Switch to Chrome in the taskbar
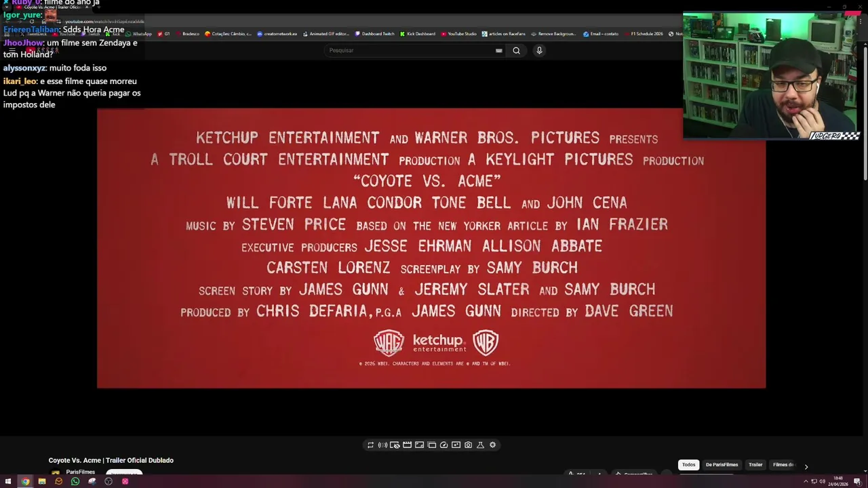 [25, 481]
